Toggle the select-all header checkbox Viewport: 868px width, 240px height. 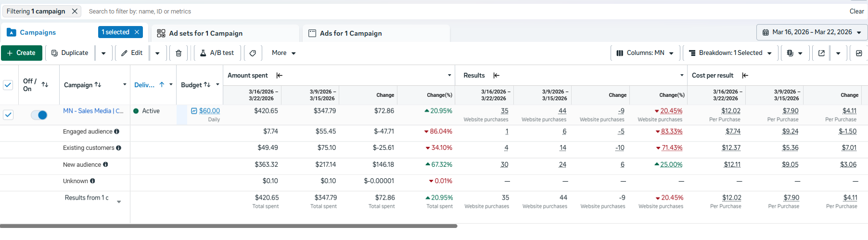[8, 85]
